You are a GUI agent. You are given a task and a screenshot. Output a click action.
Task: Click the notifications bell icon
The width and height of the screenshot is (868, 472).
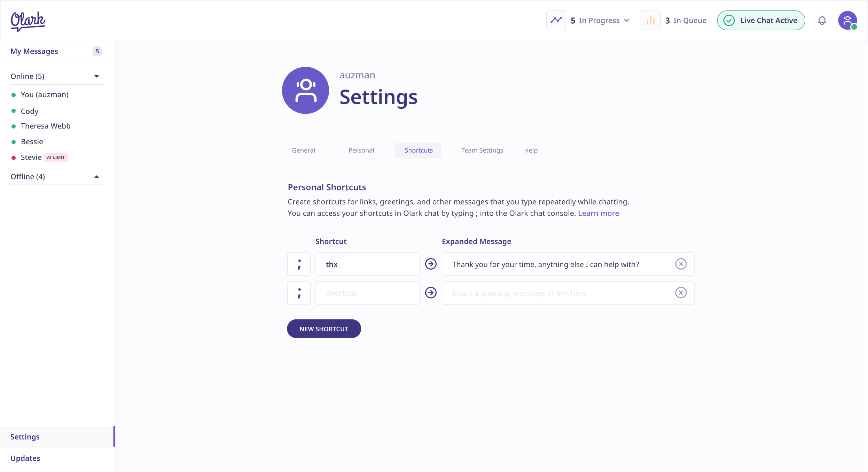[x=823, y=20]
